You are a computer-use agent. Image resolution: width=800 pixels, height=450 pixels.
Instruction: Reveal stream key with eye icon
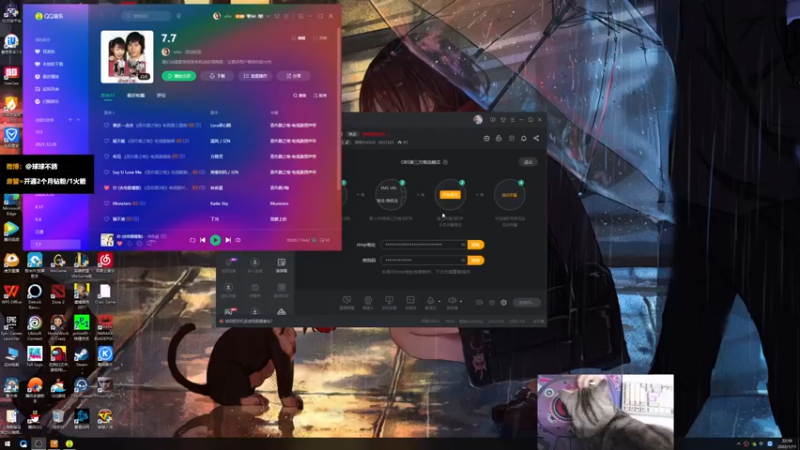coord(463,260)
